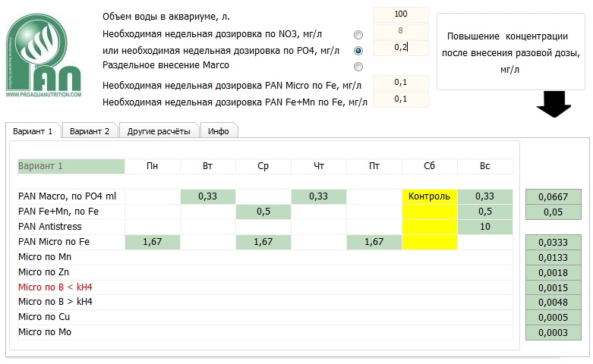
Task: Select the PO4 weekly dosage radio button
Action: (358, 51)
